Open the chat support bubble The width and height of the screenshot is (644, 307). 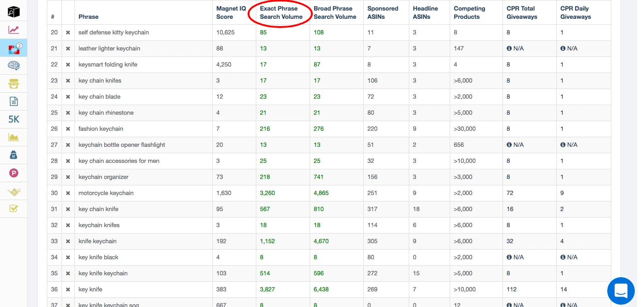[621, 291]
